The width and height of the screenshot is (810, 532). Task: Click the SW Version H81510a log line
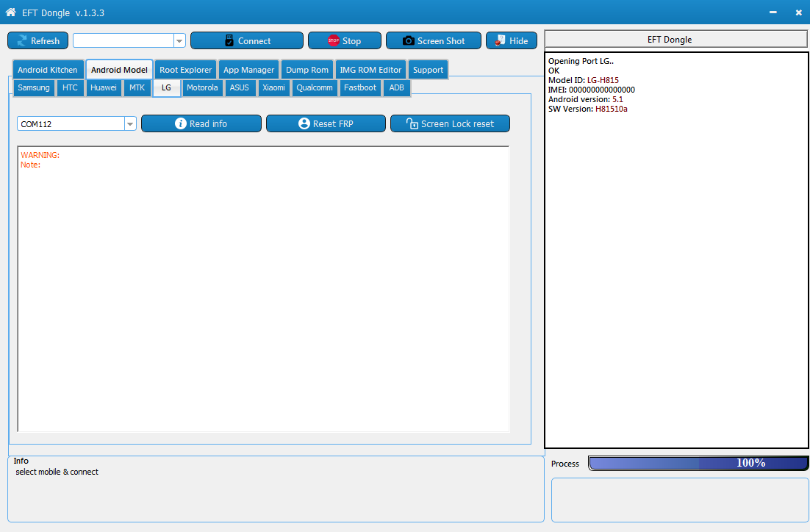pyautogui.click(x=587, y=109)
